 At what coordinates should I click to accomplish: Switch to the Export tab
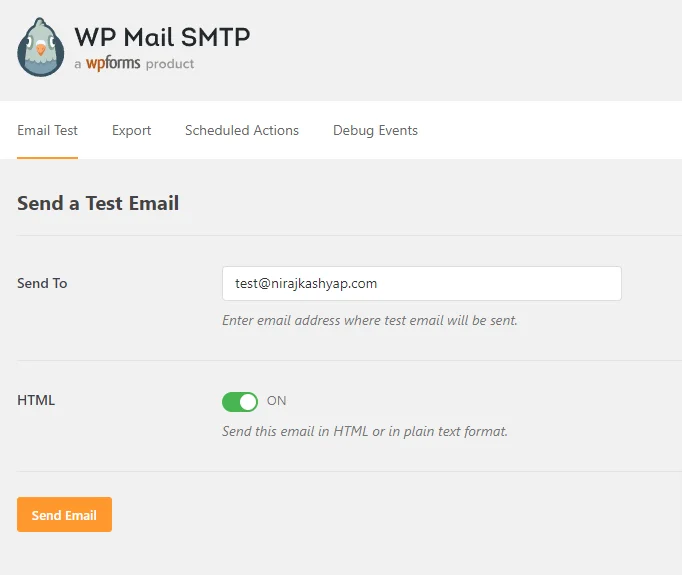pos(131,130)
